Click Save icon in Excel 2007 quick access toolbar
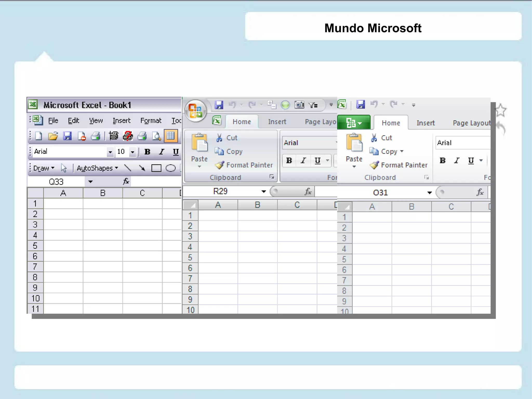Screen dimensions: 532x399 pyautogui.click(x=219, y=105)
